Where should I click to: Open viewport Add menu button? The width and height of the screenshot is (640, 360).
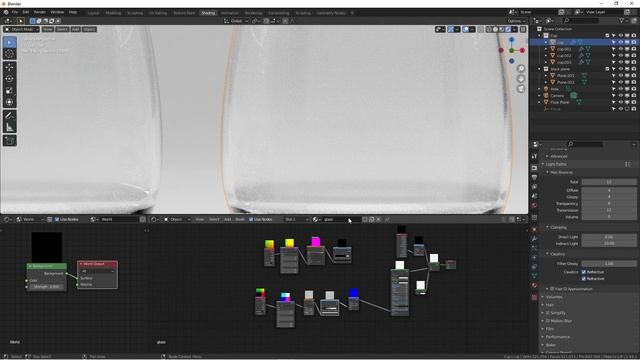[76, 29]
